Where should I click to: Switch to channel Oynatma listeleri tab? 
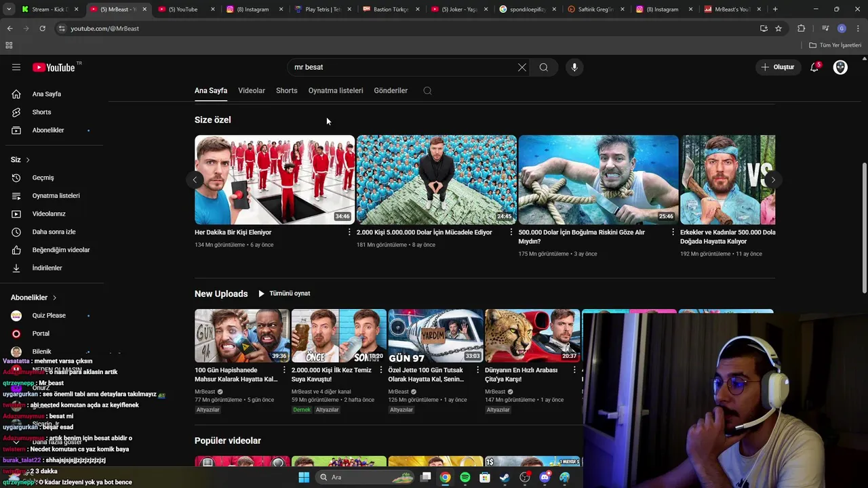pos(336,91)
